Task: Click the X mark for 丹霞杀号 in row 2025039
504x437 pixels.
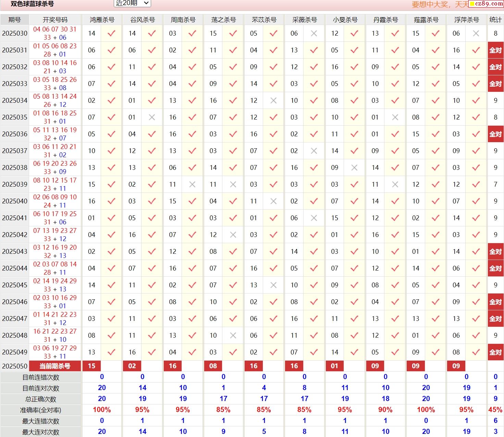Action: (x=395, y=185)
